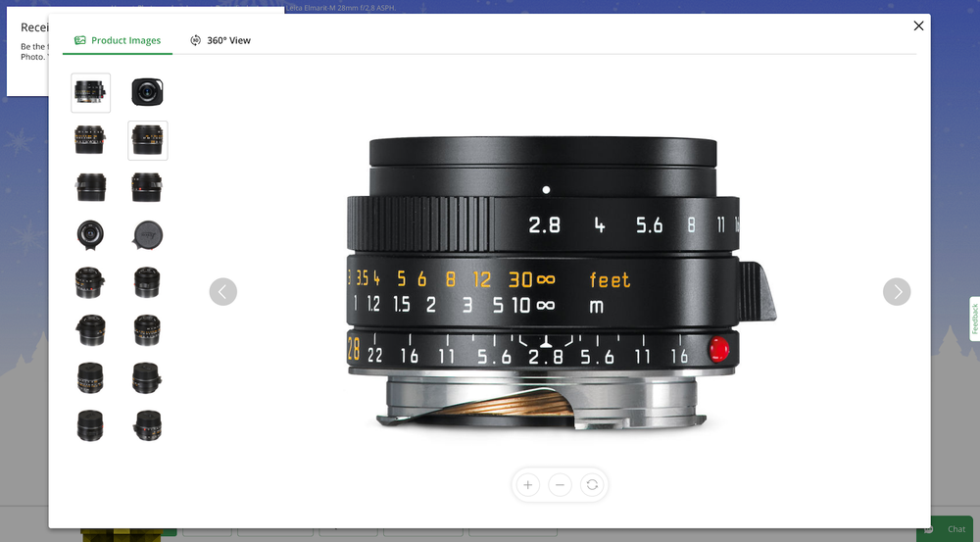Go to the previous product image
Screen dimensions: 980x542
click(x=223, y=292)
